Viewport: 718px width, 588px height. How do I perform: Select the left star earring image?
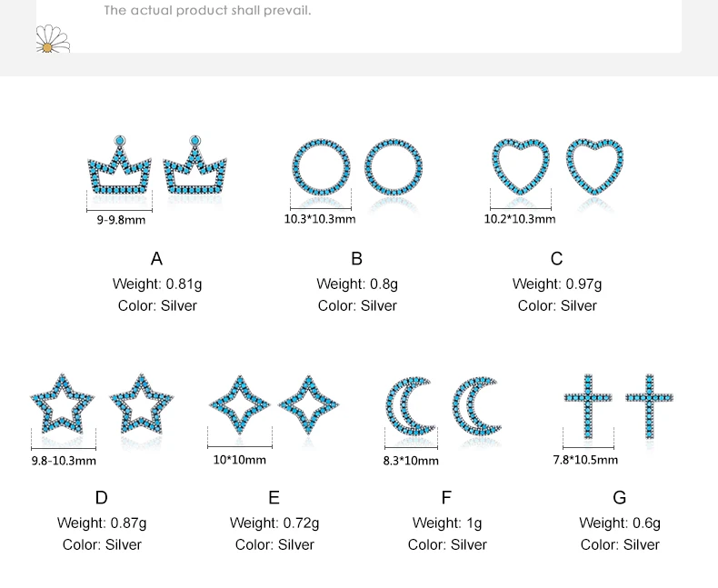[x=63, y=405]
